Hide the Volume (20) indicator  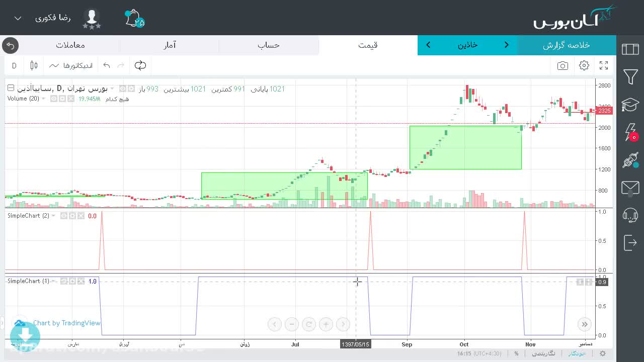54,99
